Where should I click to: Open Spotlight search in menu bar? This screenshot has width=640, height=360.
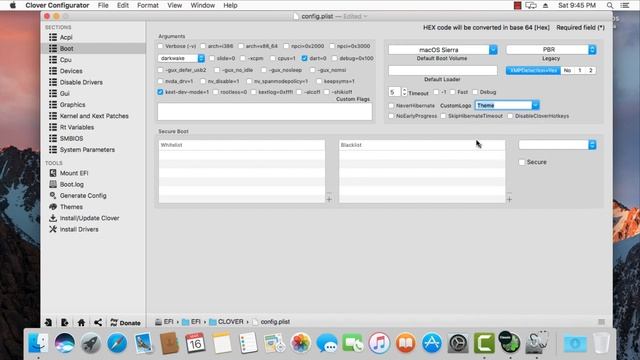pos(610,5)
